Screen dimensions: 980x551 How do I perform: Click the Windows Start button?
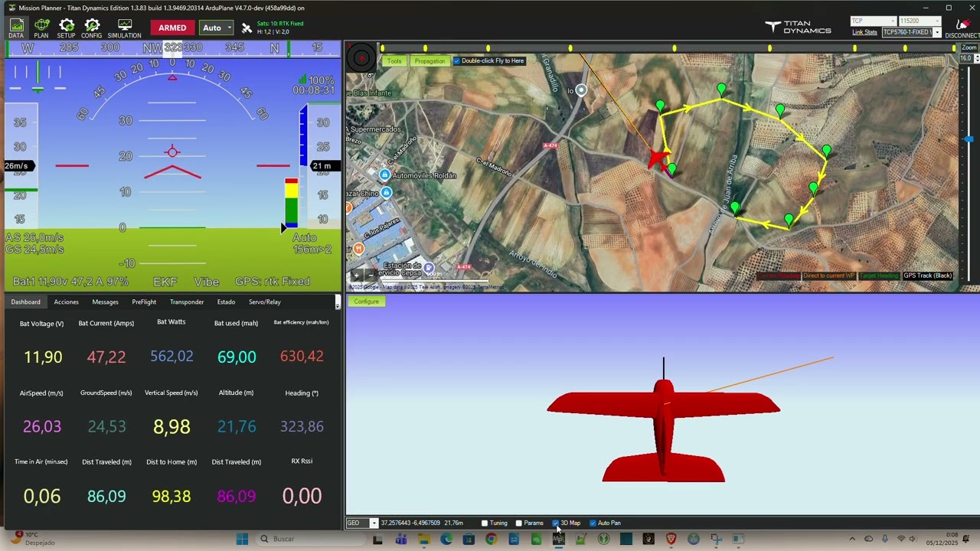[x=242, y=539]
